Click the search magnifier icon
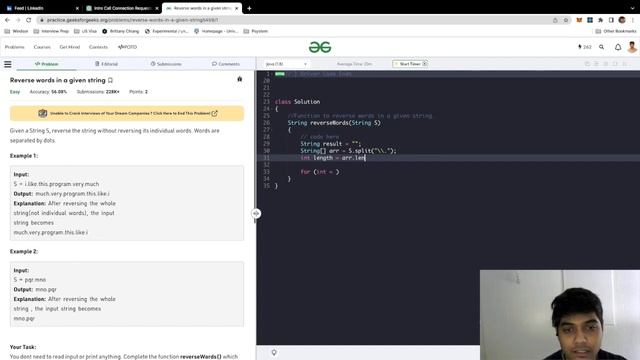 [601, 47]
